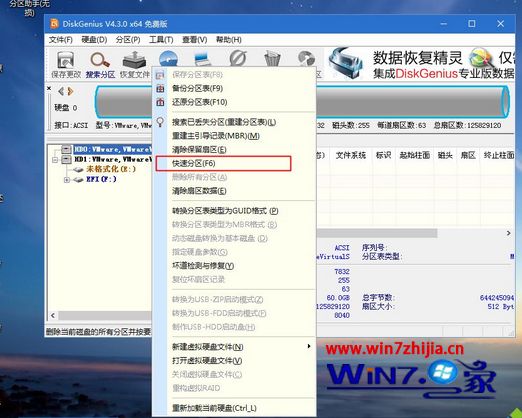Open the 帮助(H) menu

point(229,40)
